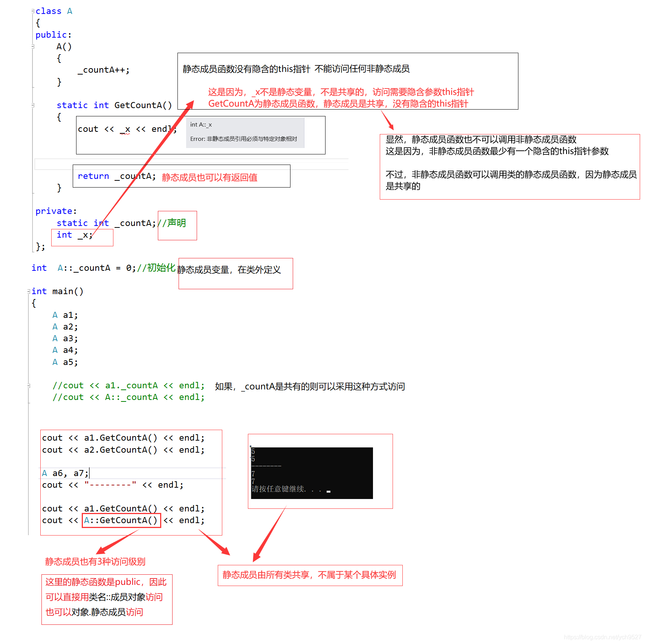Collapse the A() constructor fold marker
This screenshot has width=645, height=644.
point(33,46)
